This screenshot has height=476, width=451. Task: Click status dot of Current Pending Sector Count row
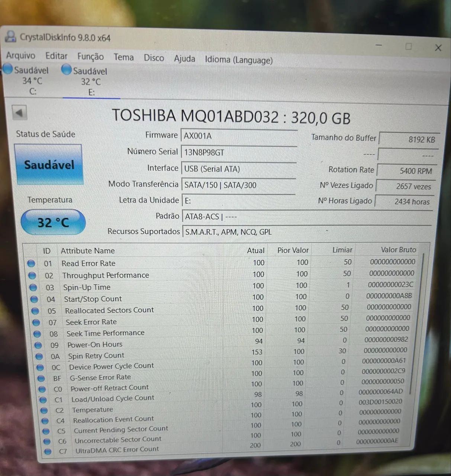pos(46,431)
